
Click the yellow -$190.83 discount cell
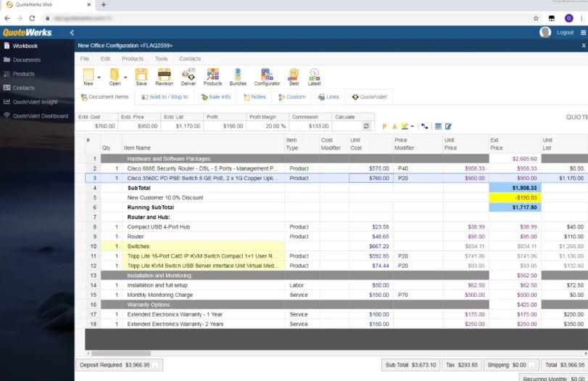click(x=515, y=197)
